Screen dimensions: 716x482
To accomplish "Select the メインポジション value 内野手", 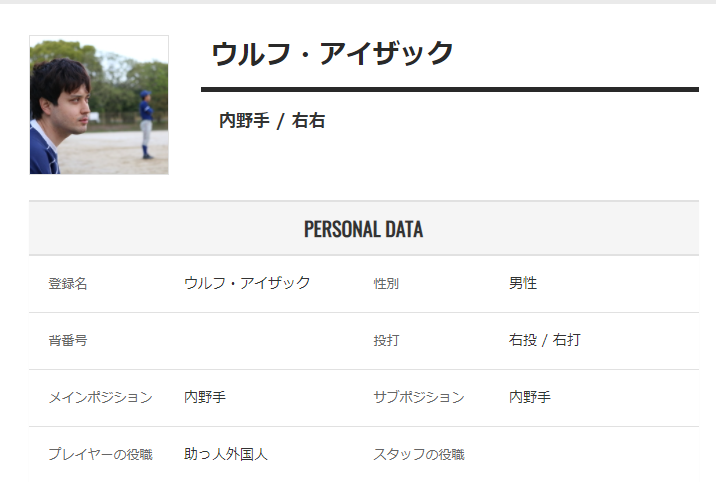I will click(x=205, y=397).
